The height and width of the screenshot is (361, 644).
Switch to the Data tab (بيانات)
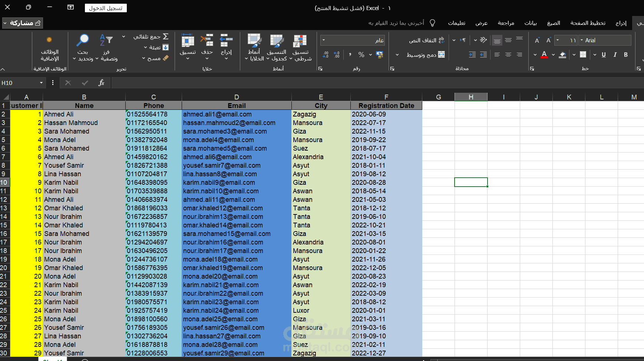(531, 23)
